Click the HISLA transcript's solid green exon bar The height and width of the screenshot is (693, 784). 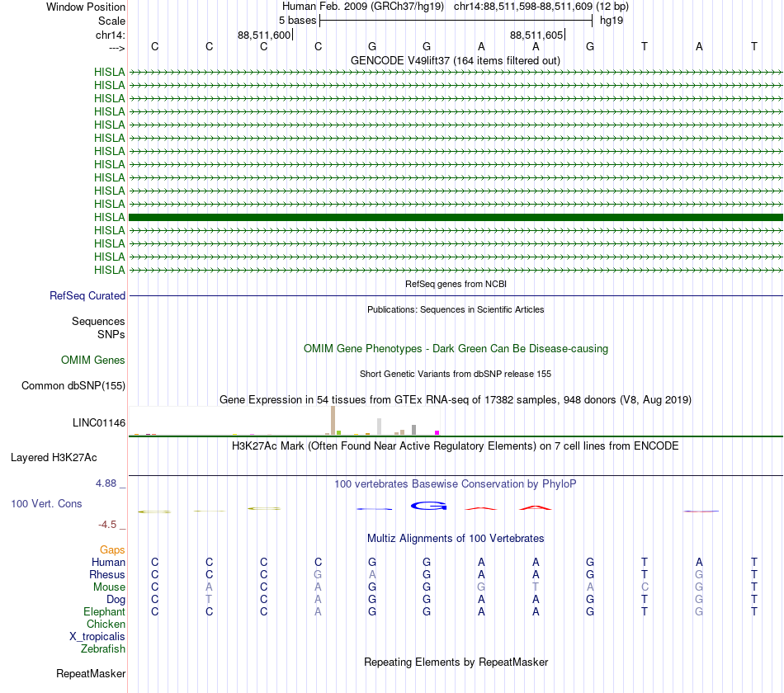(456, 217)
